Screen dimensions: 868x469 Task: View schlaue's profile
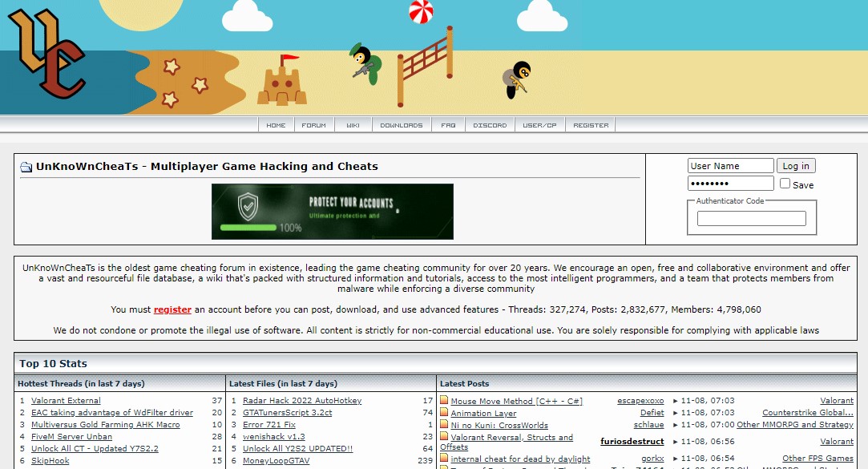(648, 425)
